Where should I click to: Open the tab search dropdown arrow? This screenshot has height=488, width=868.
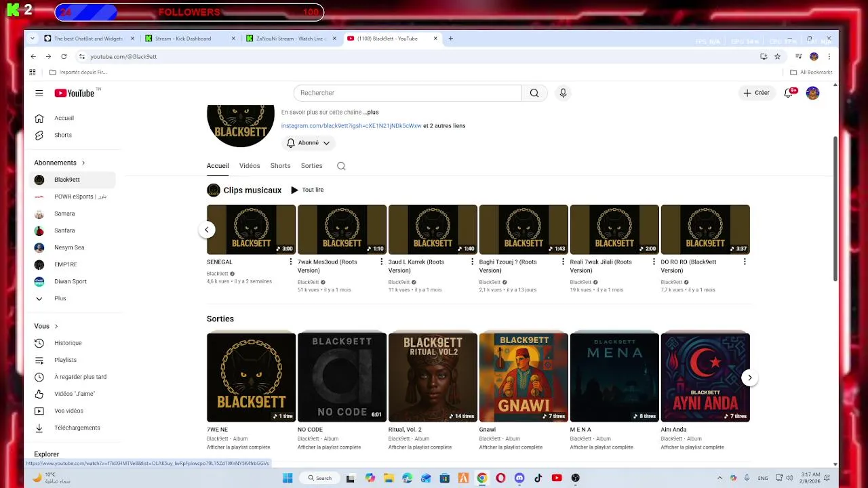coord(32,39)
